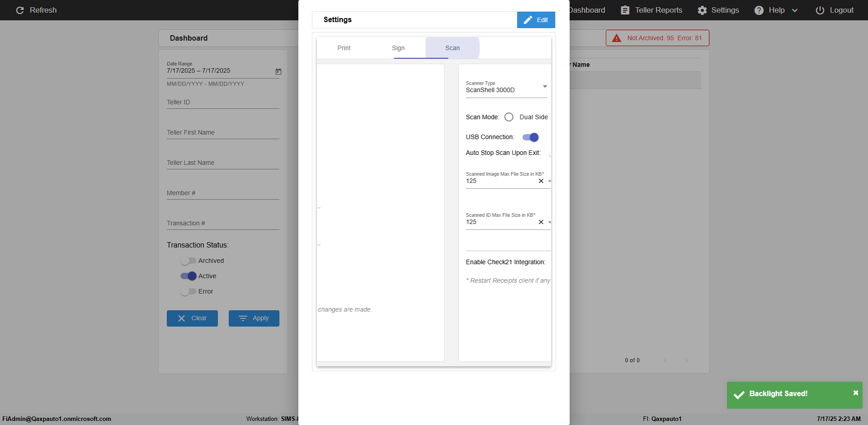Viewport: 868px width, 425px height.
Task: Click the FiAdmin email in status bar
Action: pos(57,419)
